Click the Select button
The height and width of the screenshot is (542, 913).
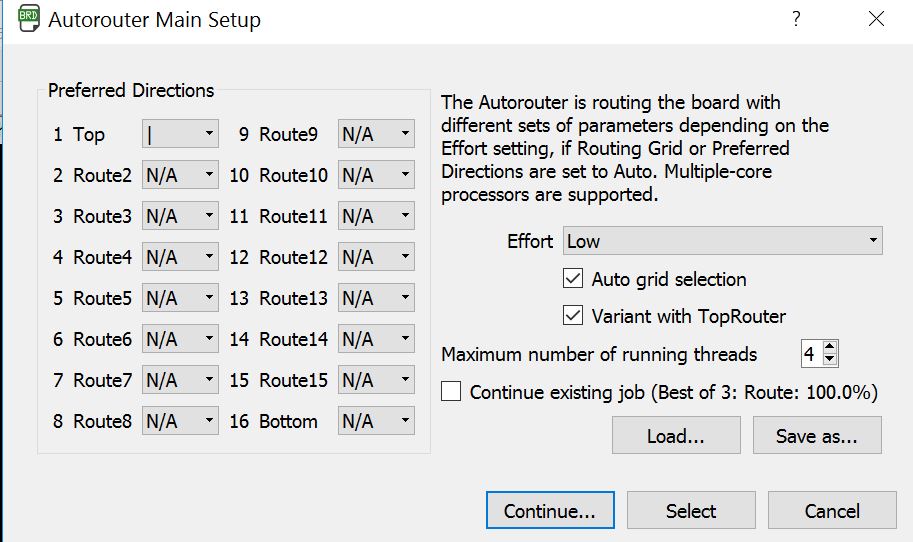pos(691,511)
